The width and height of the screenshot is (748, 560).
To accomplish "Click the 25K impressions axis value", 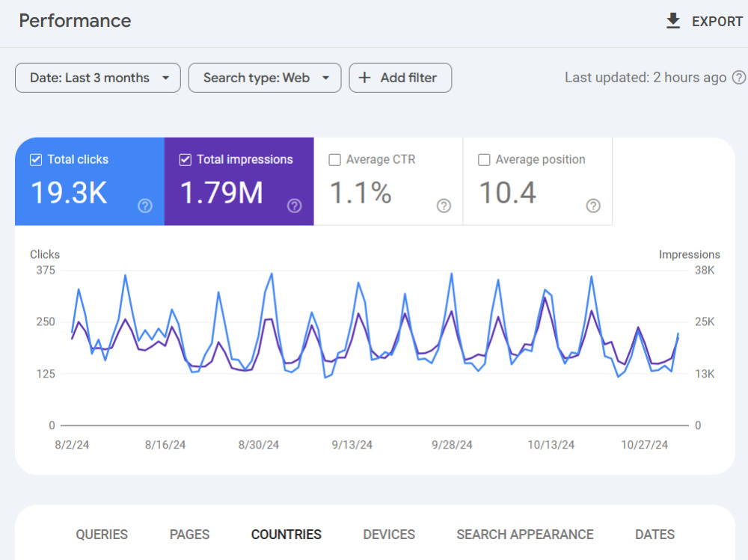I will 705,322.
